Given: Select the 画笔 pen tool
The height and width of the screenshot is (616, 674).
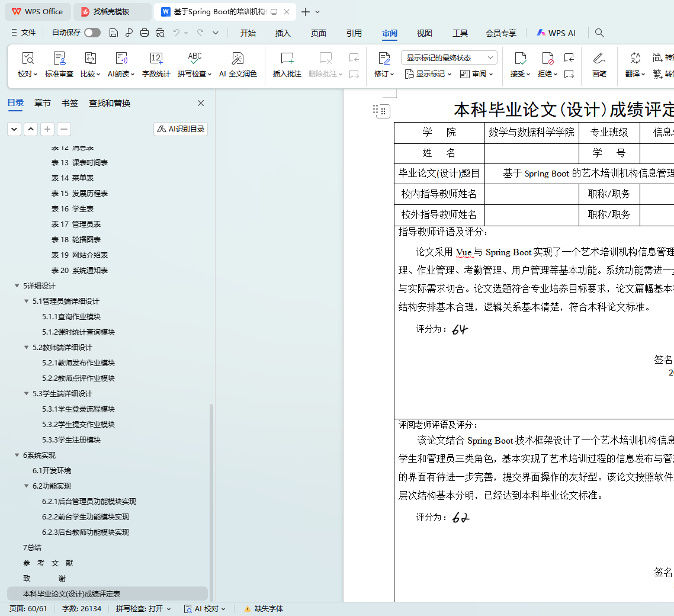Looking at the screenshot, I should [599, 59].
